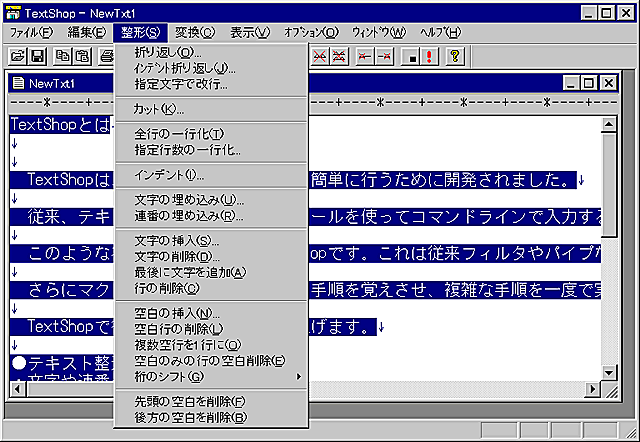
Task: Close the open 整形(S) menu header
Action: (x=140, y=33)
